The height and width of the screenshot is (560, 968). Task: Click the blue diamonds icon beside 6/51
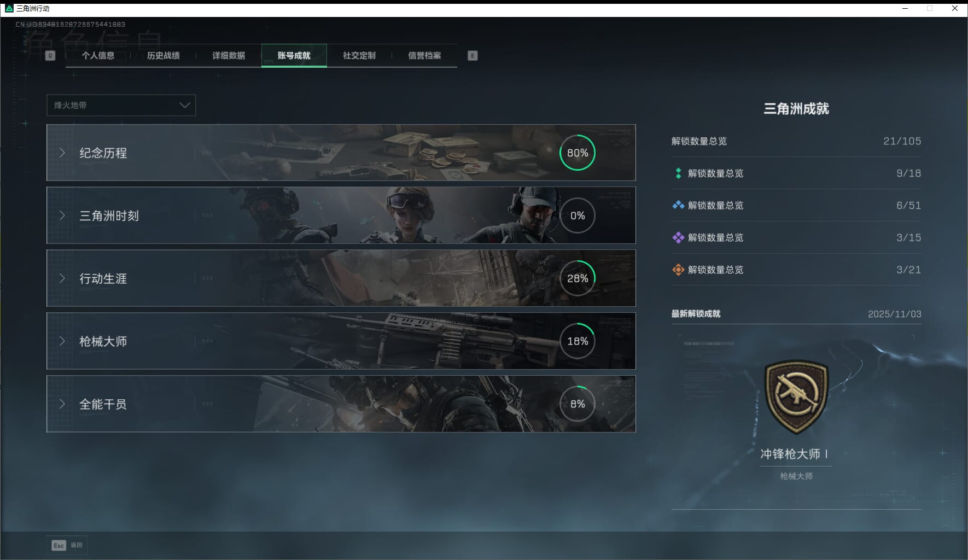[678, 205]
